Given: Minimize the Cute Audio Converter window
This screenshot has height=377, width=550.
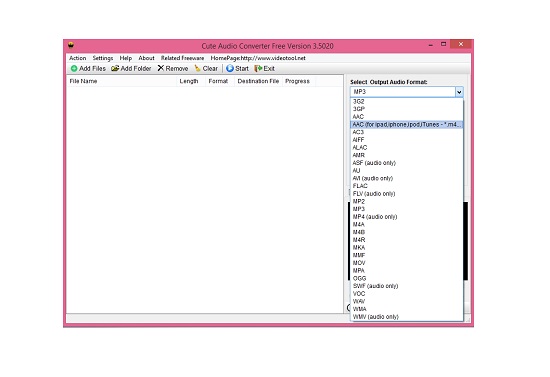Looking at the screenshot, I should [431, 45].
